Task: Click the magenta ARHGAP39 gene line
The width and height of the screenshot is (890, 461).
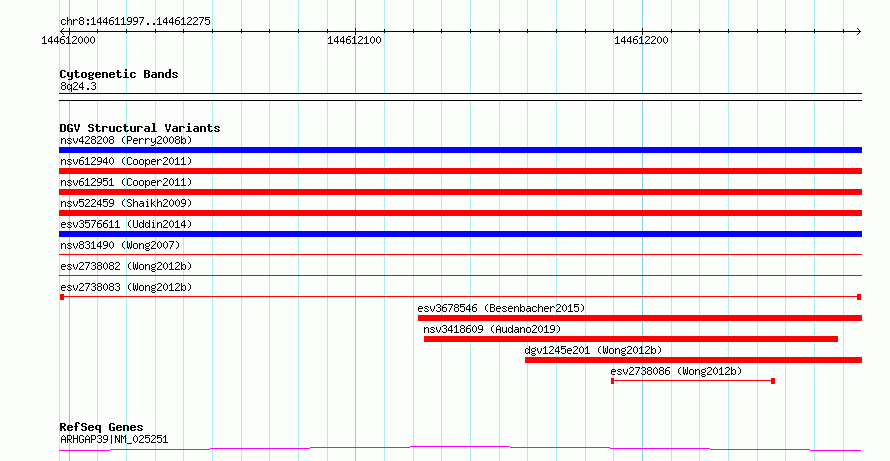Action: [460, 449]
